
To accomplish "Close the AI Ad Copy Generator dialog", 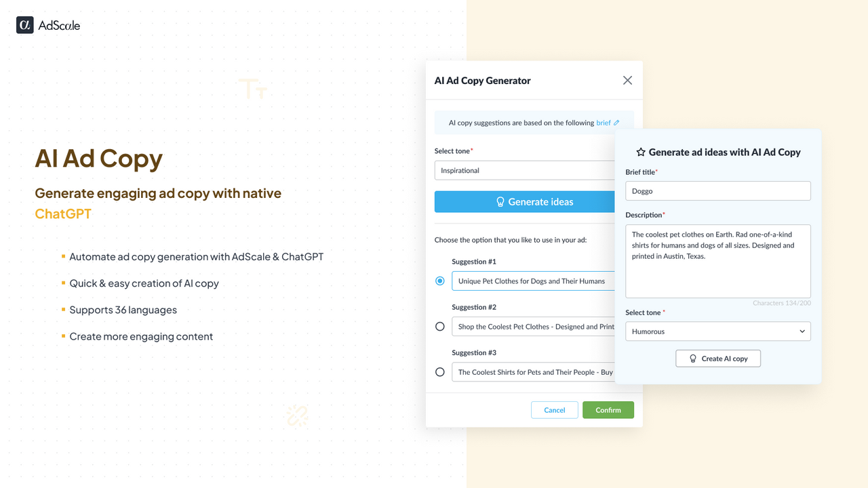I will coord(627,80).
